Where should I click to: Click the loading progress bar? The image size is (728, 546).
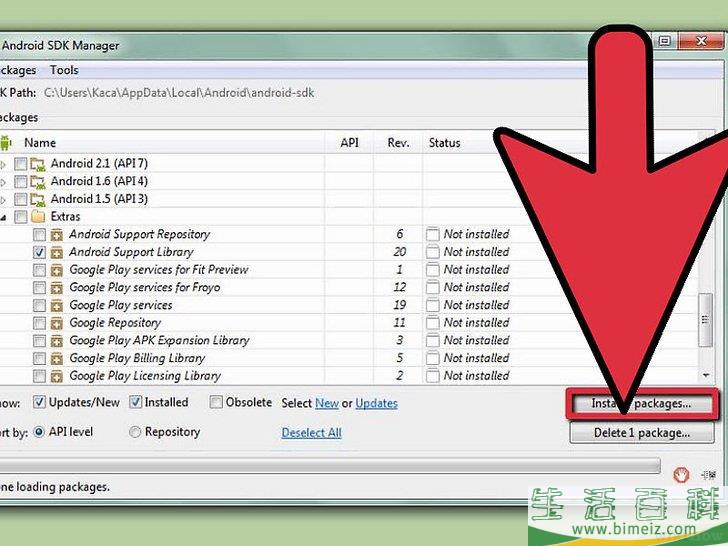(x=330, y=465)
